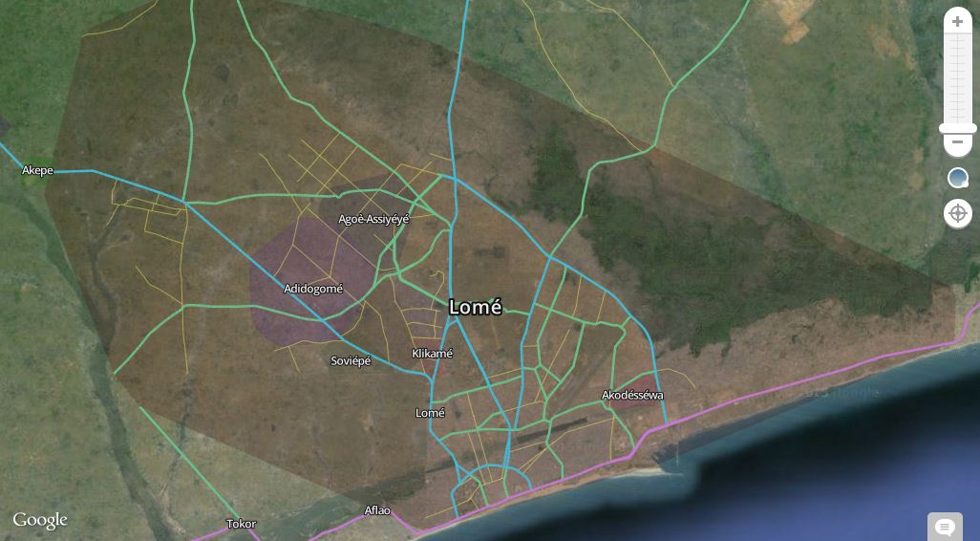Click the Google logo link
This screenshot has height=541, width=980.
pos(40,520)
